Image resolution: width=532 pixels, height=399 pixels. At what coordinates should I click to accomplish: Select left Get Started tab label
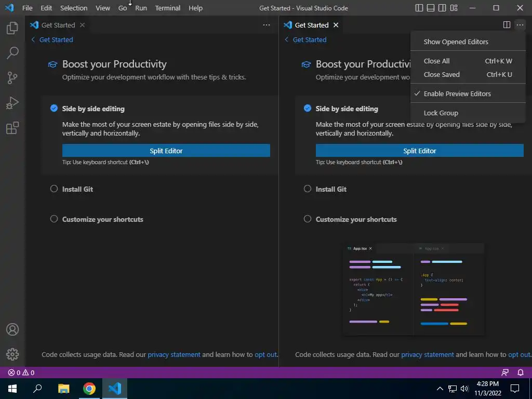(58, 25)
